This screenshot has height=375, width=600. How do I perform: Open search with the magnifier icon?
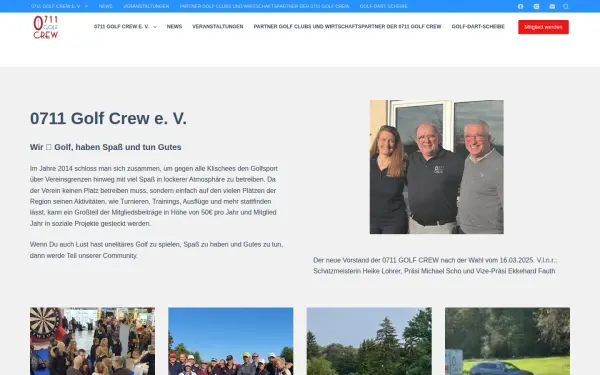(x=566, y=7)
